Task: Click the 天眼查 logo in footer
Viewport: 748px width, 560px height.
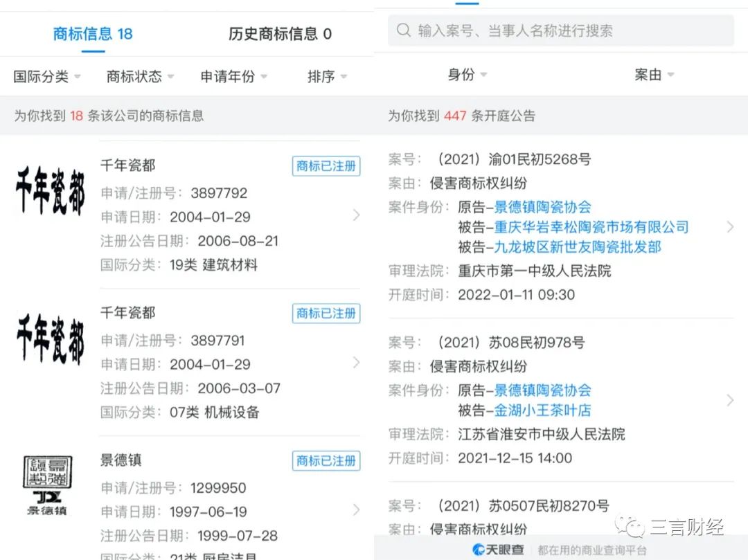Action: coord(498,550)
